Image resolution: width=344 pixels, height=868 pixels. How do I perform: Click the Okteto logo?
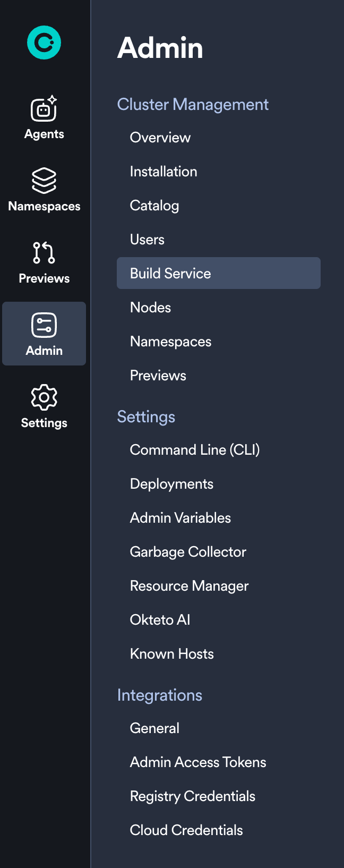tap(44, 42)
